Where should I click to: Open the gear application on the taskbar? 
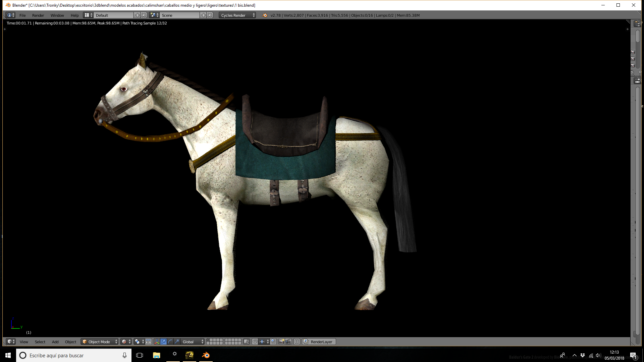[174, 354]
